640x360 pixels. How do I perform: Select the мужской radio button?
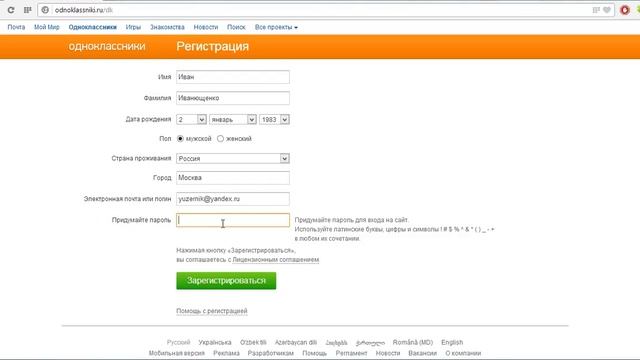(x=180, y=139)
